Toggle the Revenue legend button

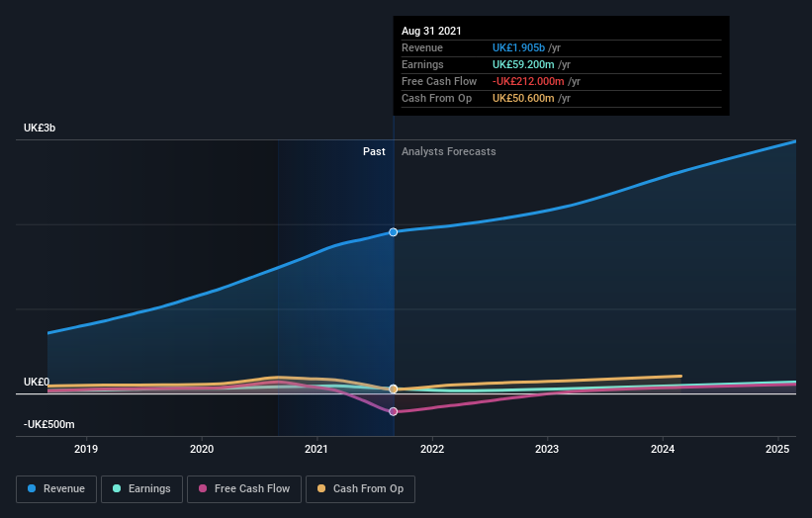click(56, 489)
